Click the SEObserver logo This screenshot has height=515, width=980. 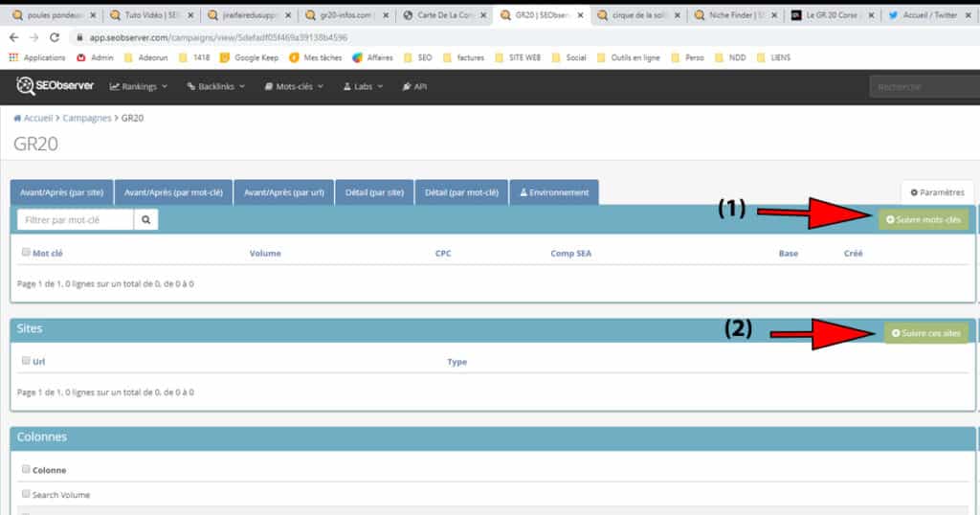(x=55, y=85)
